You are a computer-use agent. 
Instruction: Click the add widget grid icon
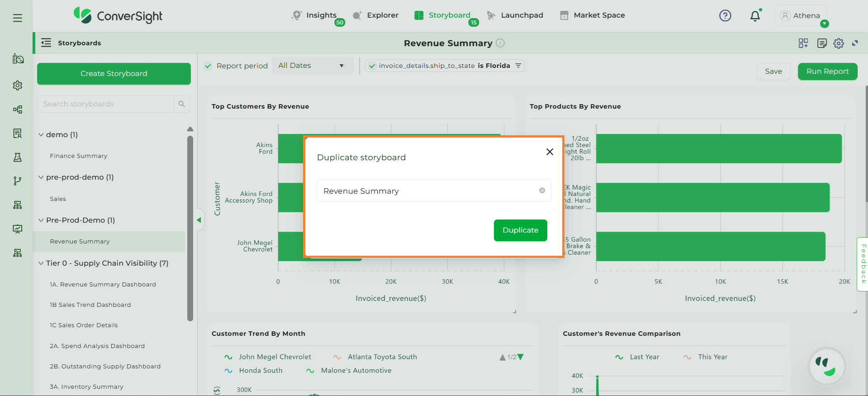click(x=803, y=43)
